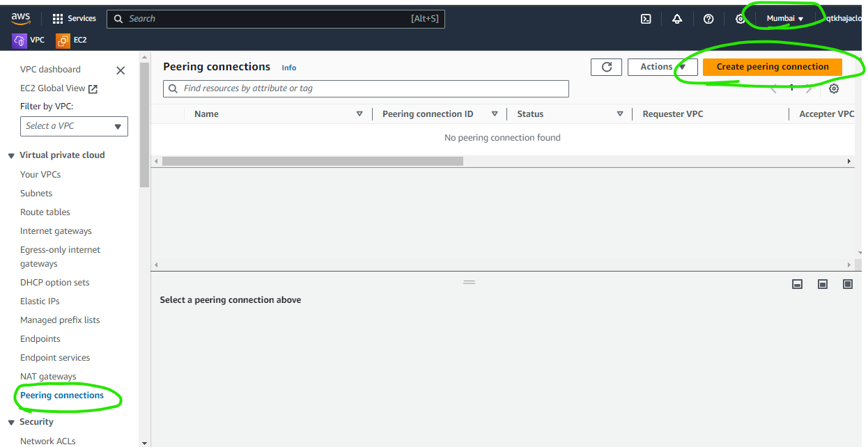Open Network ACLs page
Screen dimensions: 868x447
point(48,441)
